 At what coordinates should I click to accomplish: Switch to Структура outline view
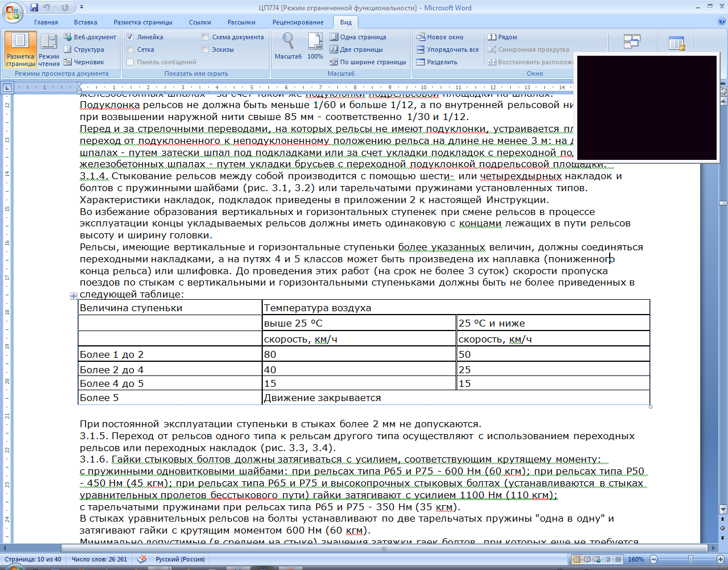[x=84, y=49]
